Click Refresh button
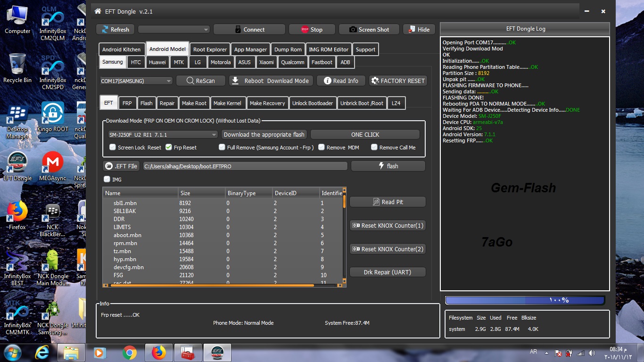 pos(115,29)
